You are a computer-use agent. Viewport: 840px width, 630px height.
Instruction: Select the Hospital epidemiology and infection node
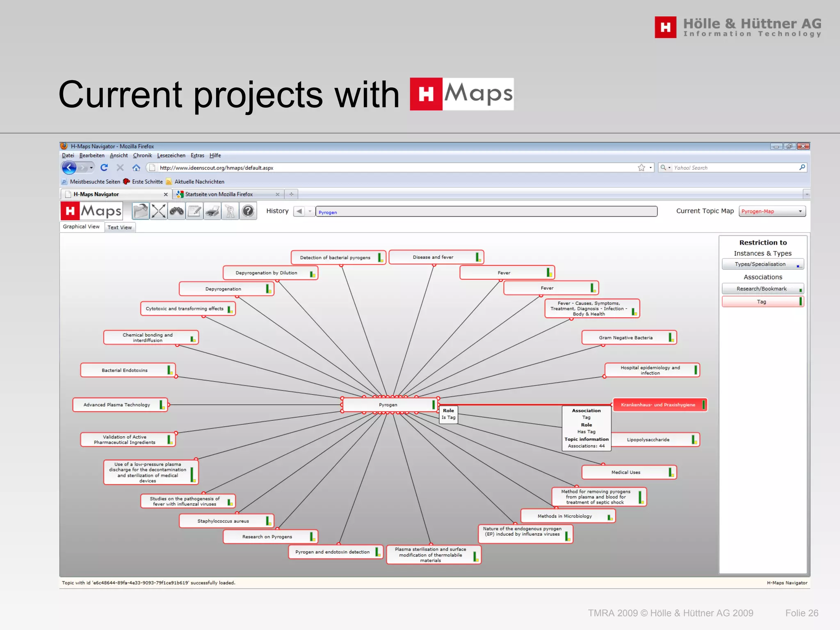[652, 370]
